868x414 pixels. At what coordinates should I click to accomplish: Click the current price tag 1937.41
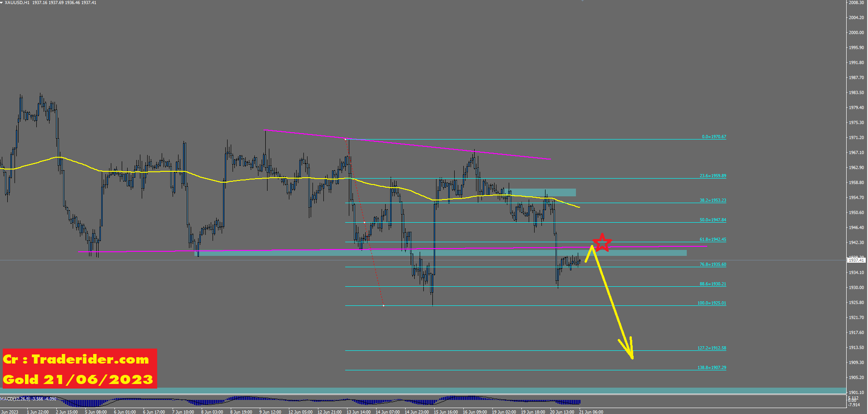pyautogui.click(x=856, y=260)
